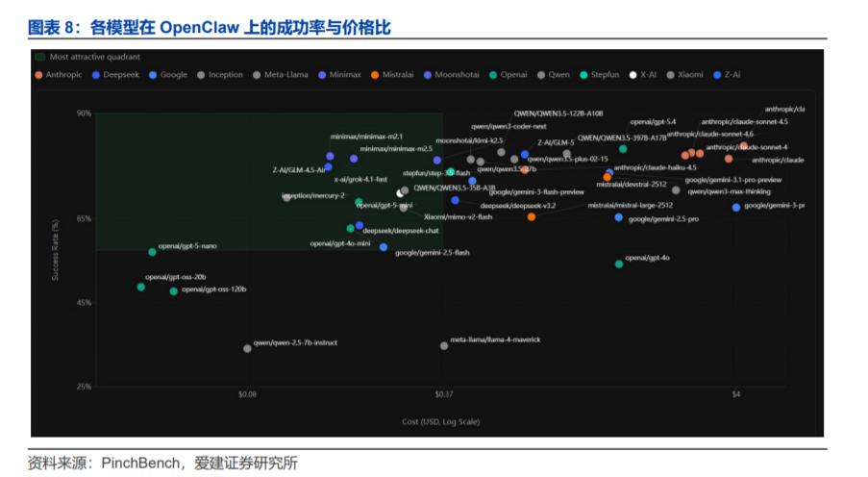The height and width of the screenshot is (477, 868).
Task: Toggle the Anthropic series in the legend
Action: [x=58, y=75]
